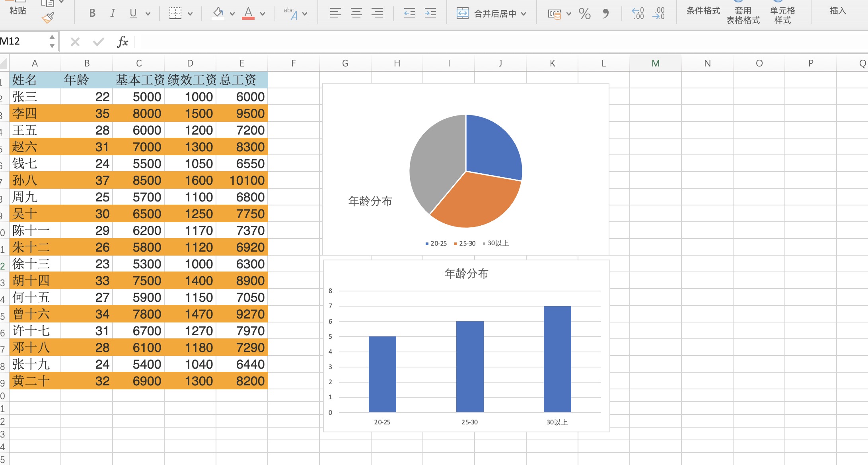Select cell containing 黄二十
Image resolution: width=868 pixels, height=465 pixels.
(35, 381)
